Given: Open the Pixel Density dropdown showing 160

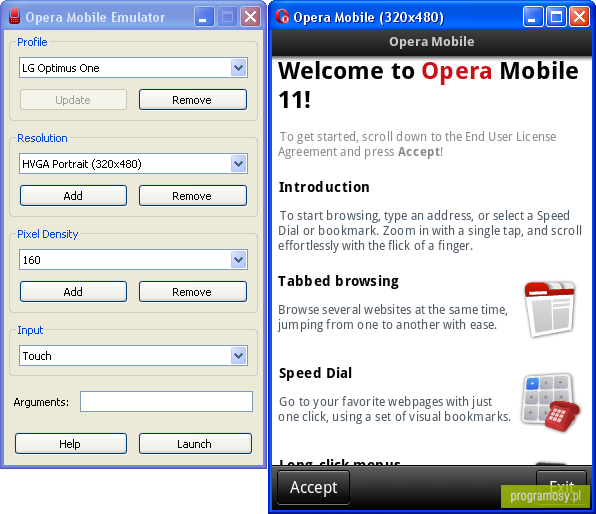Looking at the screenshot, I should click(133, 260).
